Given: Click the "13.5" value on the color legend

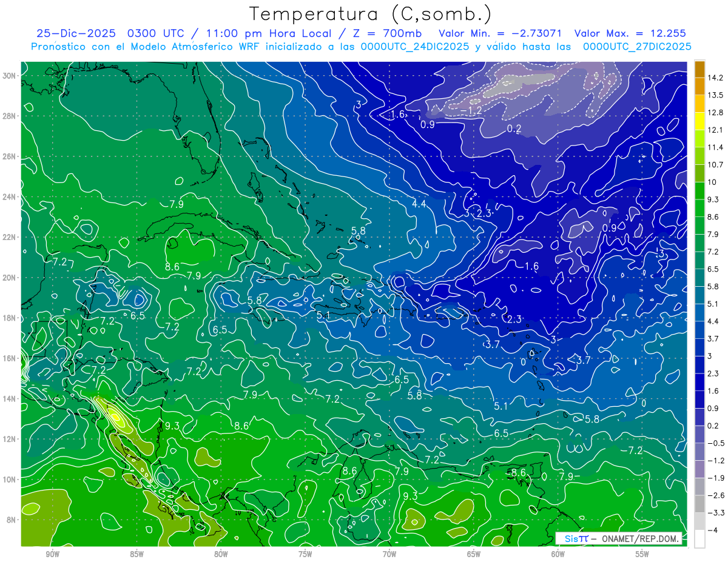Looking at the screenshot, I should tap(716, 95).
